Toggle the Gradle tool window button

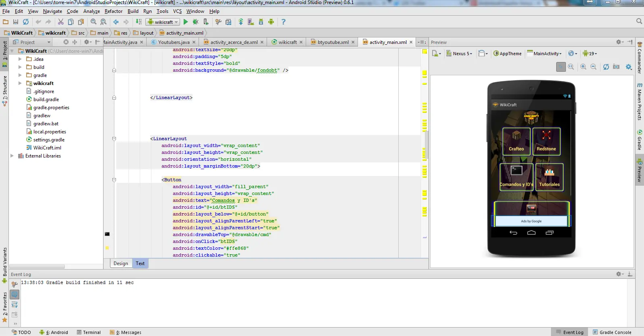(x=639, y=139)
